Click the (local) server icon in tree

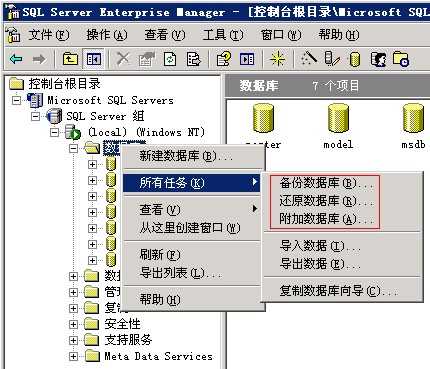73,132
